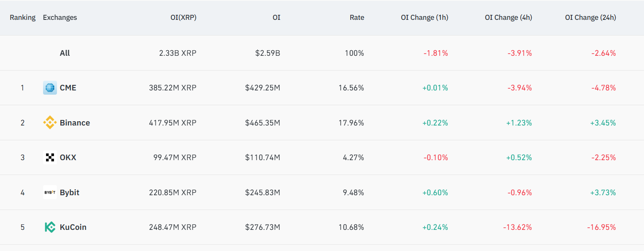This screenshot has width=644, height=251.
Task: Click the +0.01% change cell
Action: 435,88
